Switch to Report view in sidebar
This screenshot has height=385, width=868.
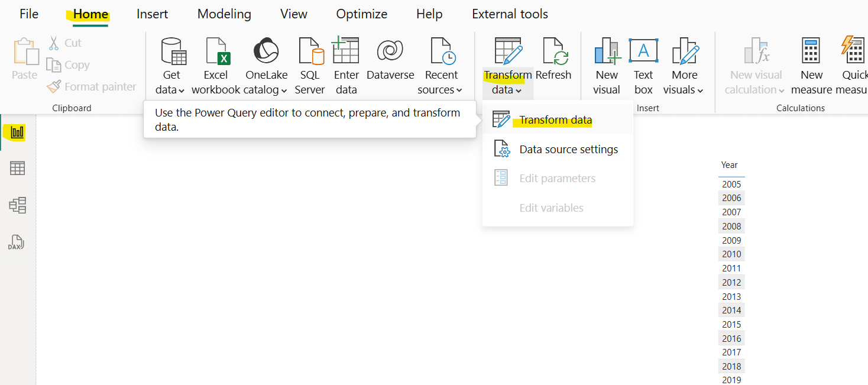(x=17, y=132)
